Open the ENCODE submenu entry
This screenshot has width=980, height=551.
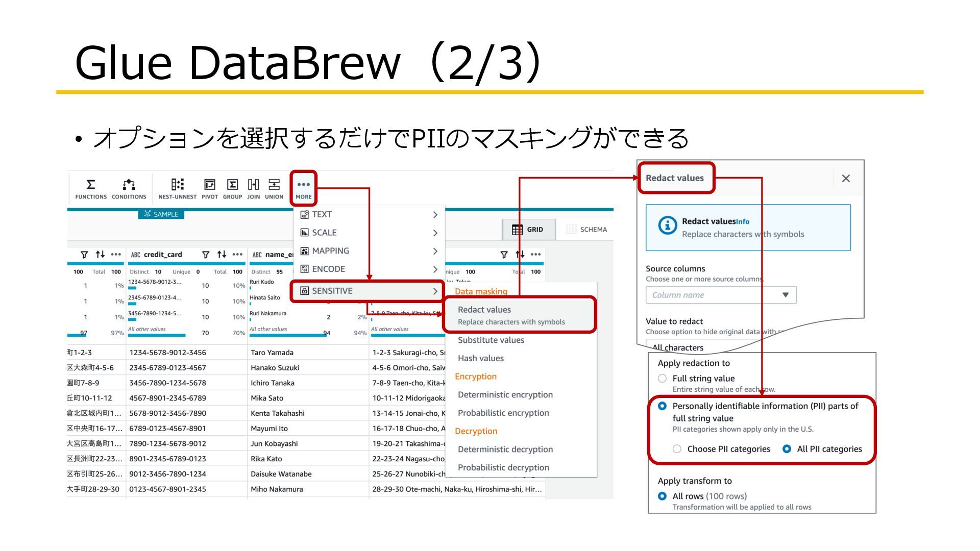(369, 269)
